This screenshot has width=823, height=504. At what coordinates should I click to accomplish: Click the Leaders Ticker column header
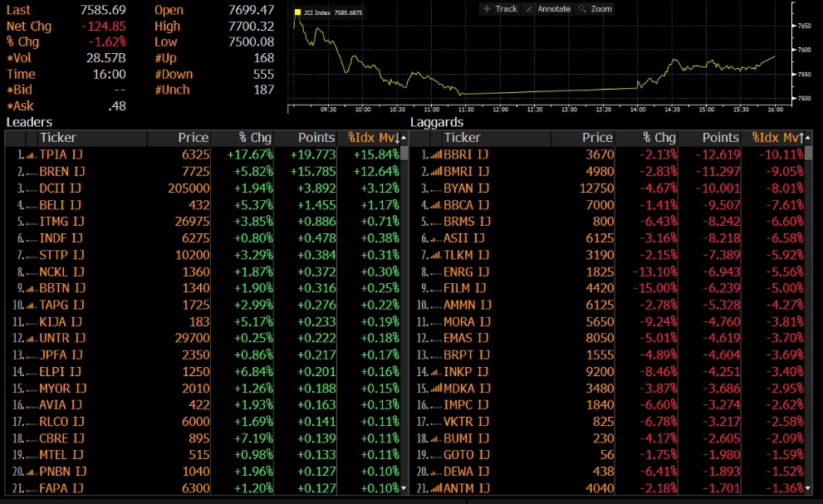(58, 138)
